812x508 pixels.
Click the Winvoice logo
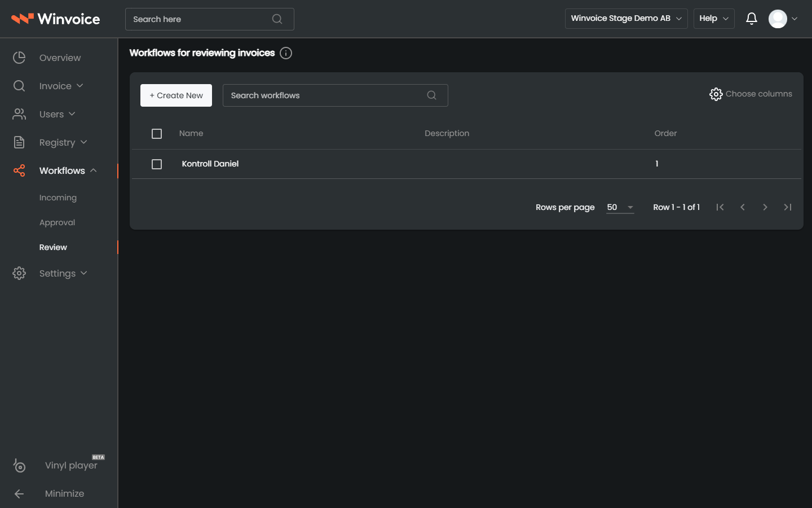pos(55,19)
